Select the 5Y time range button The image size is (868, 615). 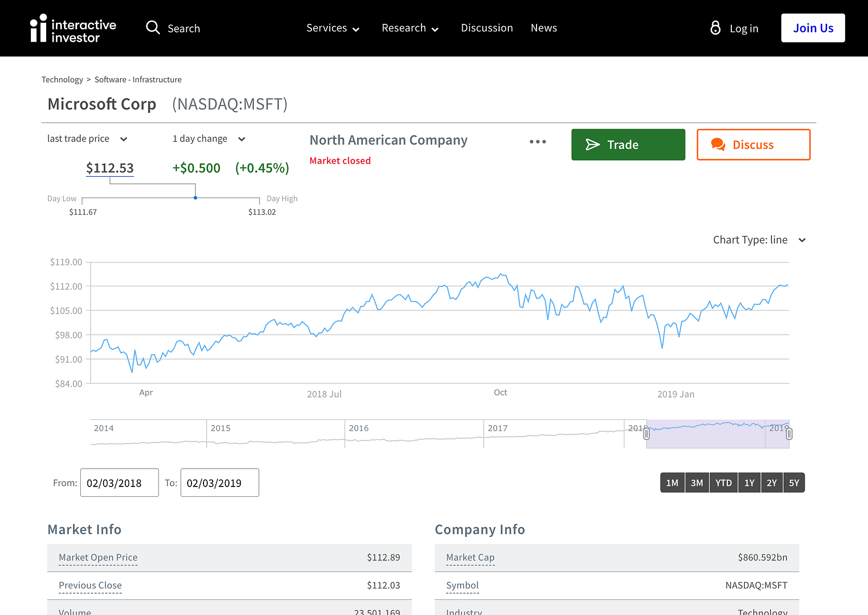click(794, 483)
